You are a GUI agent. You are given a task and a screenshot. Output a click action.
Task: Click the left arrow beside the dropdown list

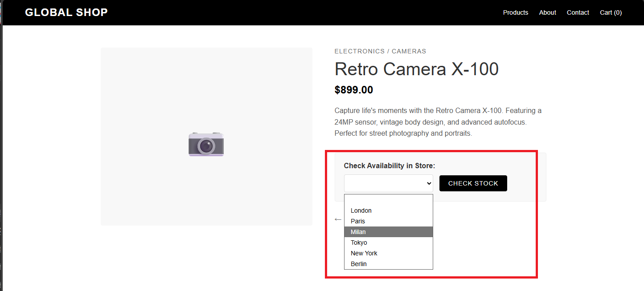point(338,219)
